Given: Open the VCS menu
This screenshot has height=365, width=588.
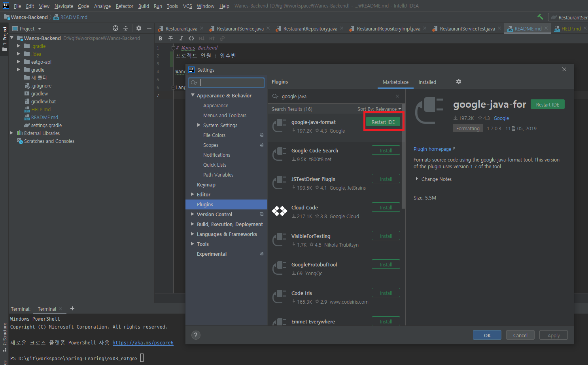Looking at the screenshot, I should pos(187,6).
